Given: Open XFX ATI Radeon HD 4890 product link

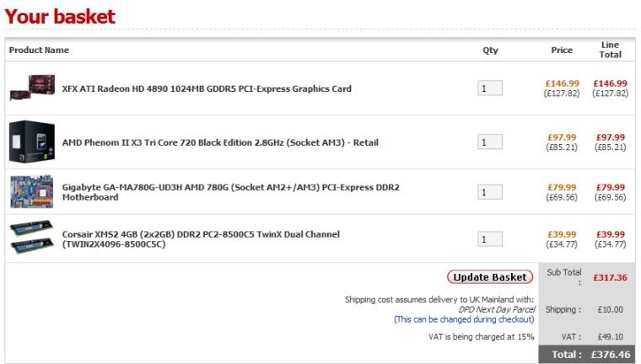Looking at the screenshot, I should [x=207, y=88].
